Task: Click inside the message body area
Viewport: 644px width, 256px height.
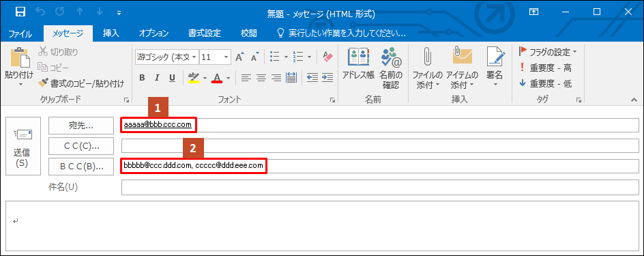Action: (322, 225)
